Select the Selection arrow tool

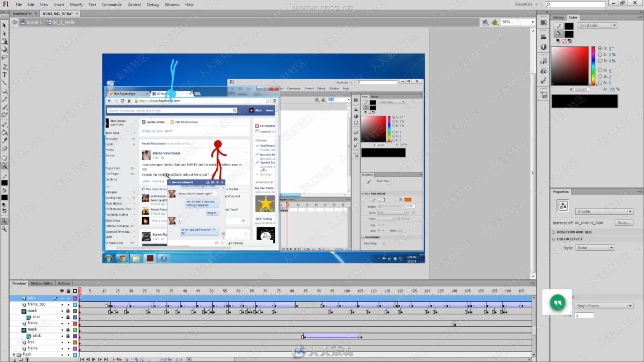[4, 25]
